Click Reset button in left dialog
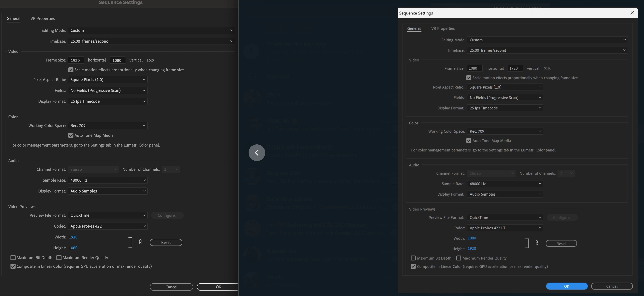Viewport: 644px width, 296px height. click(x=166, y=242)
